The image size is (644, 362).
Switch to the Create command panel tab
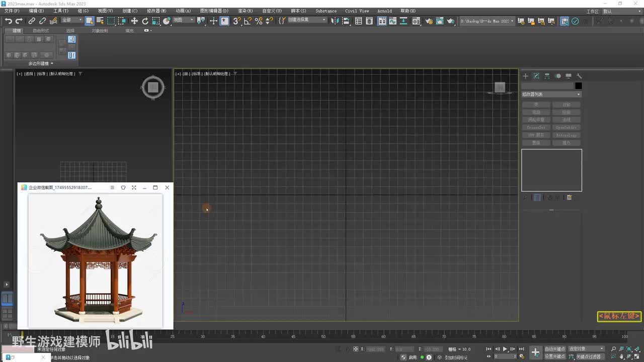525,76
